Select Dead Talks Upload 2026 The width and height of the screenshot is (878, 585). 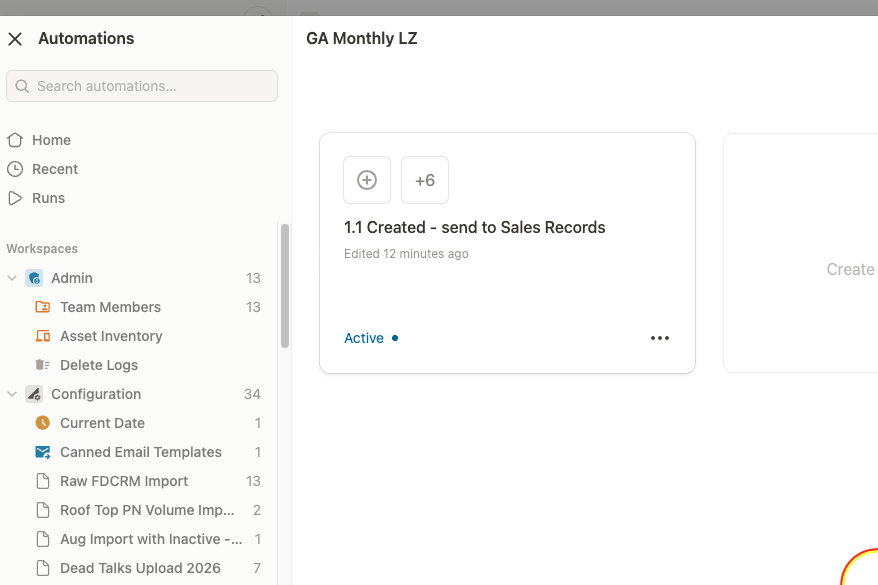tap(140, 568)
